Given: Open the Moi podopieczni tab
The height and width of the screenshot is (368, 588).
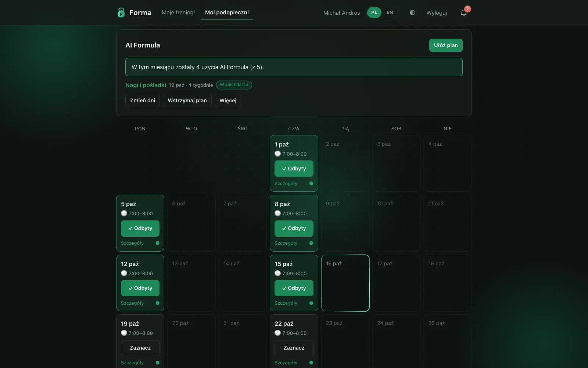Looking at the screenshot, I should click(x=227, y=13).
